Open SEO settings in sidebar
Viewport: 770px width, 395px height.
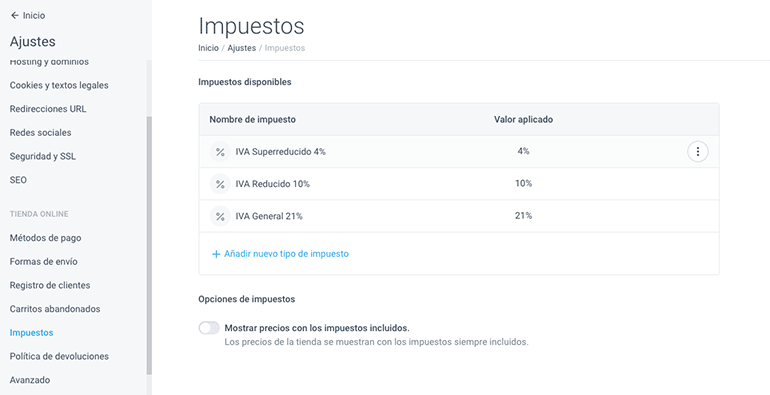(18, 180)
